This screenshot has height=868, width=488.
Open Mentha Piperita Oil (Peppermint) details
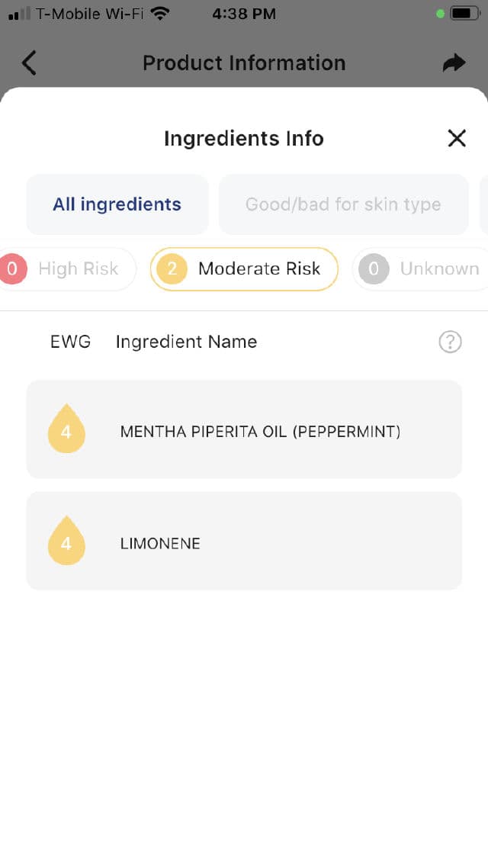(x=260, y=432)
